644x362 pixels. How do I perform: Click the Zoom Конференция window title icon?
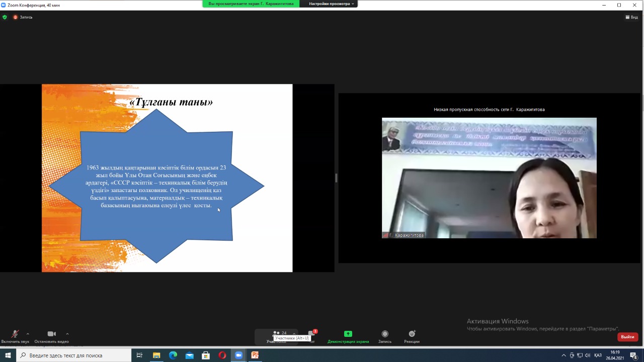4,5
